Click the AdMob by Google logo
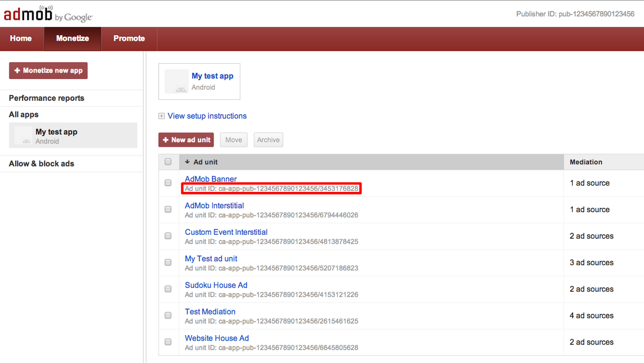Image resolution: width=644 pixels, height=363 pixels. coord(48,14)
